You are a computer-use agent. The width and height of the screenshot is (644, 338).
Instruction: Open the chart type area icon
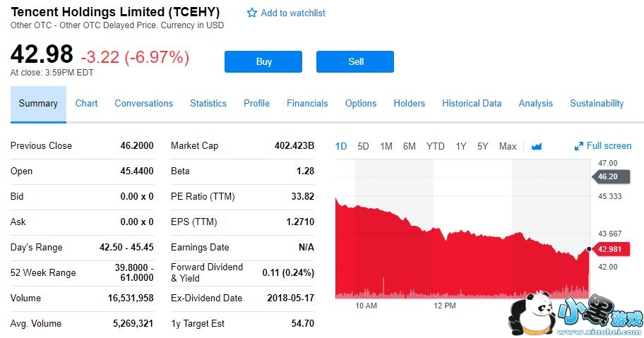537,146
